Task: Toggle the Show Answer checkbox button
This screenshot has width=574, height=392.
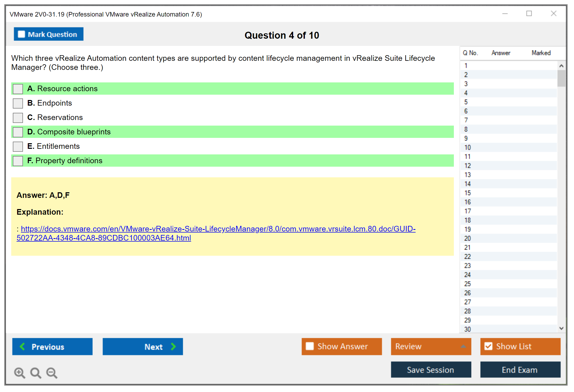Action: click(310, 346)
